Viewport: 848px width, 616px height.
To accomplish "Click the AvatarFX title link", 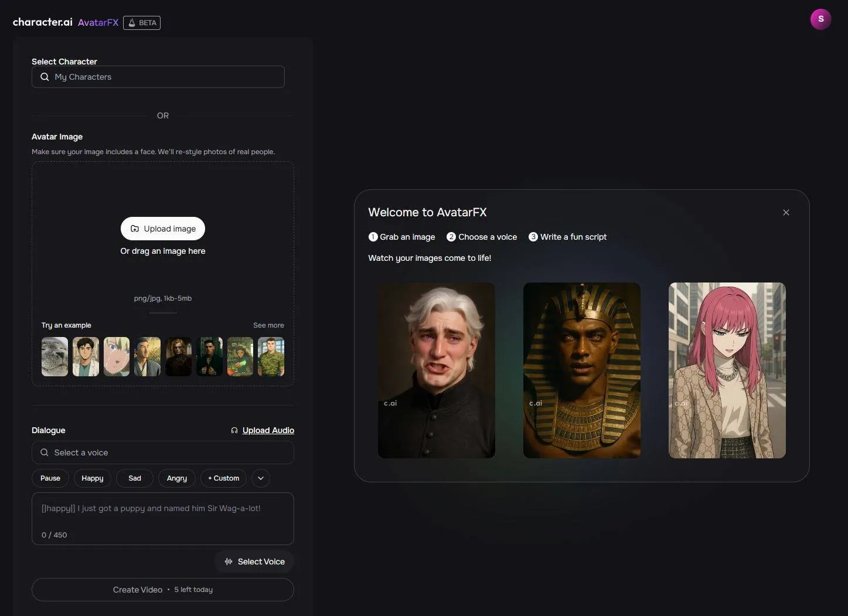I will (x=98, y=22).
